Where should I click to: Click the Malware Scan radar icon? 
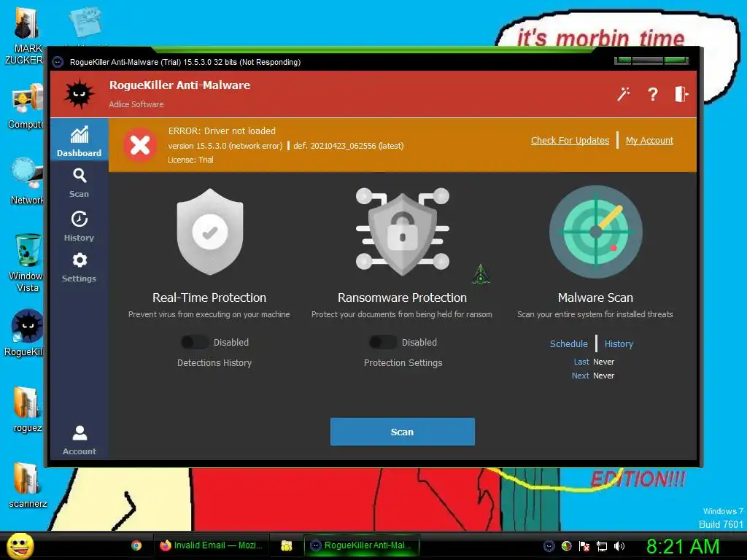595,232
